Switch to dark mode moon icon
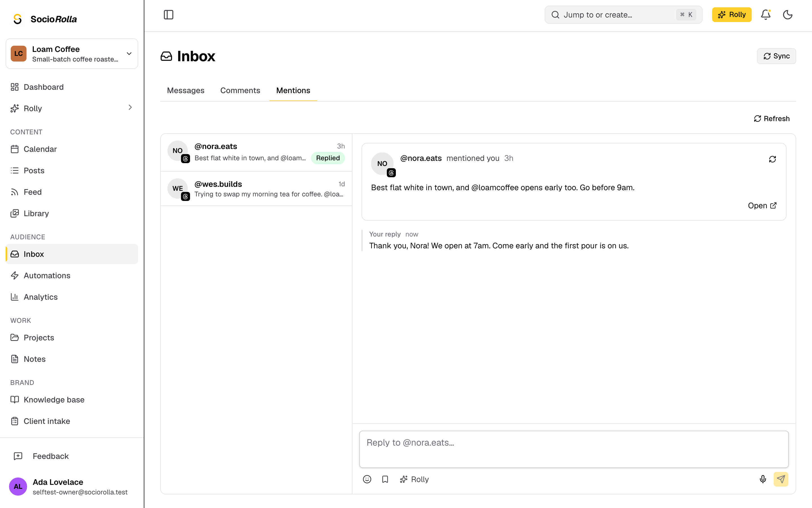This screenshot has height=508, width=812. click(787, 15)
